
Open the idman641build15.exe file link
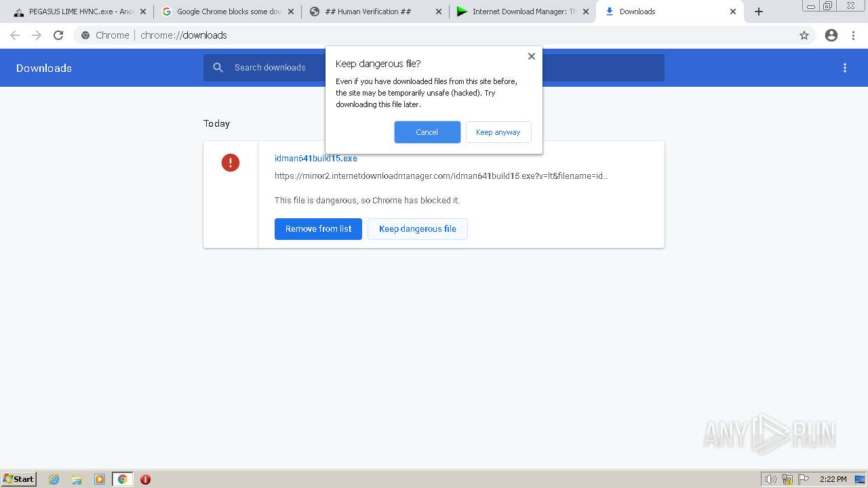pos(316,158)
